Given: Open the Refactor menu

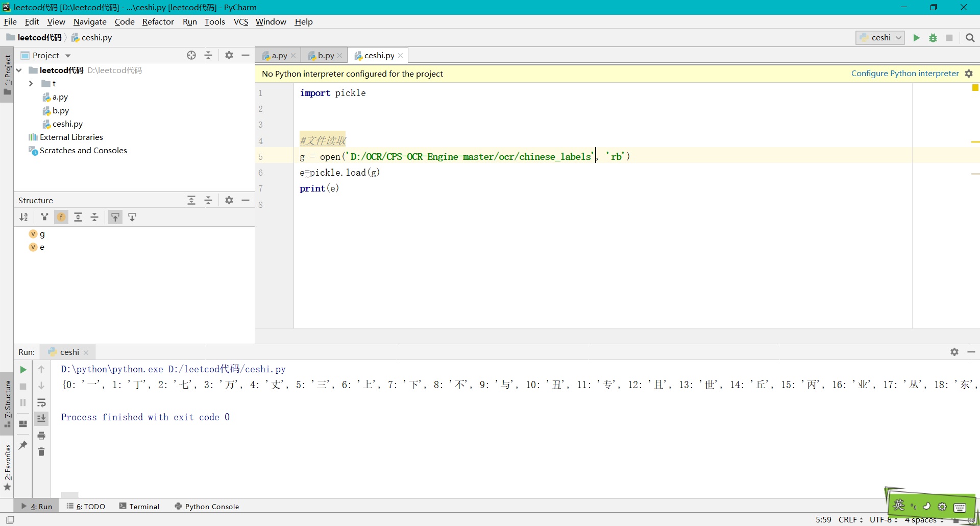Looking at the screenshot, I should pos(158,21).
